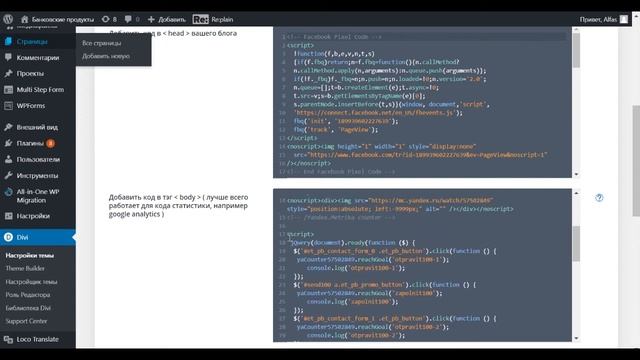Click the All-in-One WP Migration icon
Viewport: 640px width, 360px height.
click(8, 192)
